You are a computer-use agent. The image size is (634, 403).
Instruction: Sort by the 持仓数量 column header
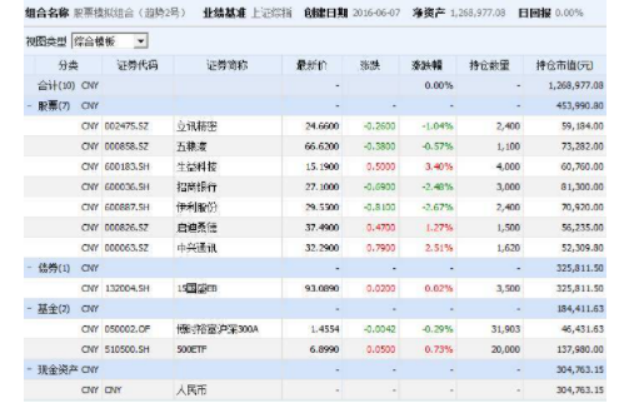tap(489, 65)
